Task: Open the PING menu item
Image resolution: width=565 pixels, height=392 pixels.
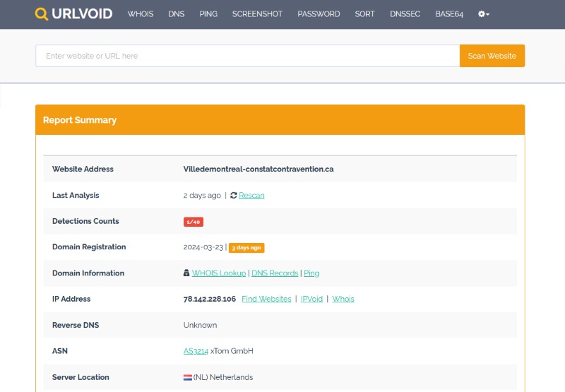Action: tap(208, 14)
